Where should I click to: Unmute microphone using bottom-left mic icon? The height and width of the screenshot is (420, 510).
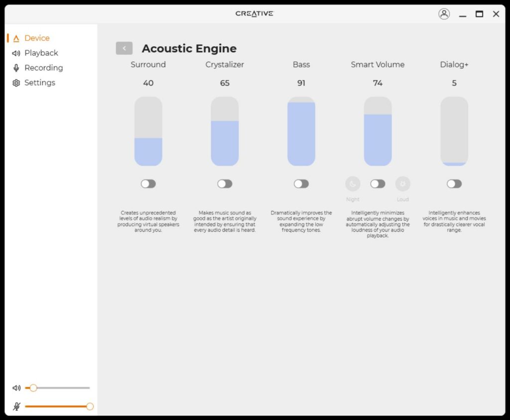tap(16, 407)
